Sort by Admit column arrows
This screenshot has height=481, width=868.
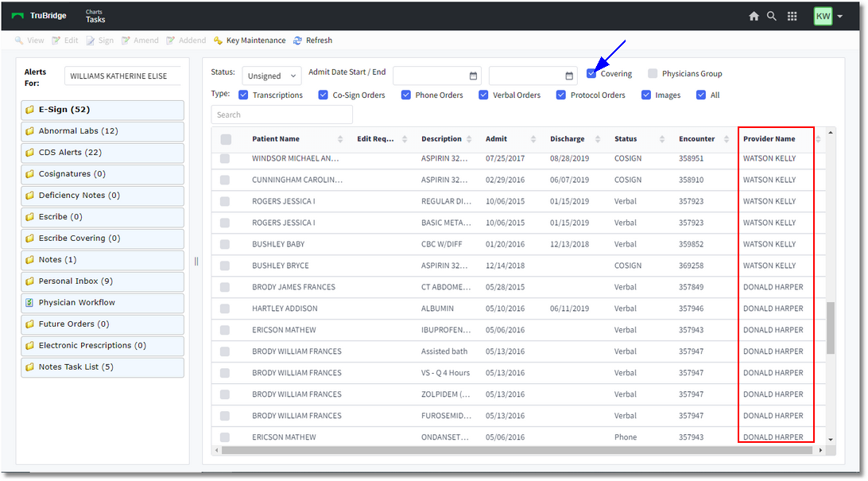(x=533, y=139)
